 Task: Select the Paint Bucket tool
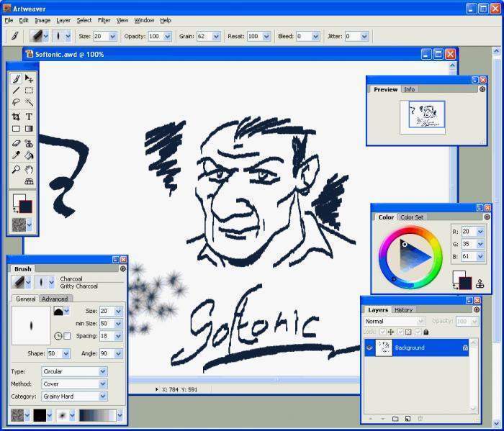click(x=29, y=155)
